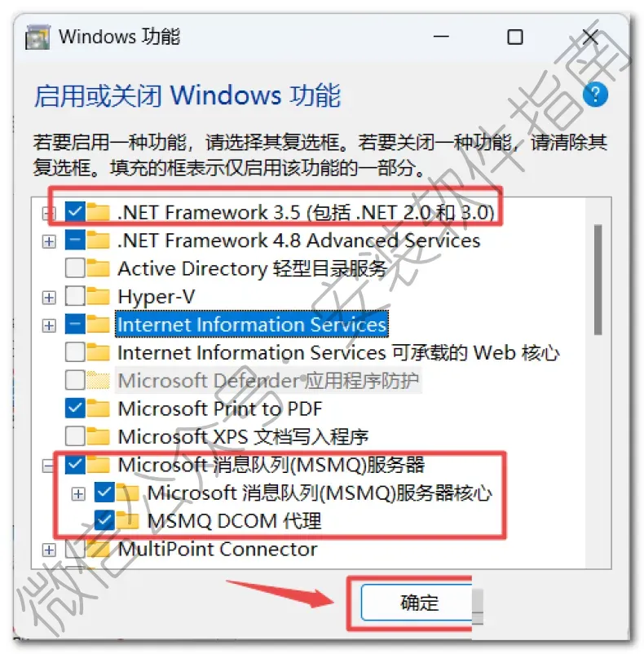Expand Microsoft 消息队列(MSMQ)服务器核心 node

coord(78,494)
